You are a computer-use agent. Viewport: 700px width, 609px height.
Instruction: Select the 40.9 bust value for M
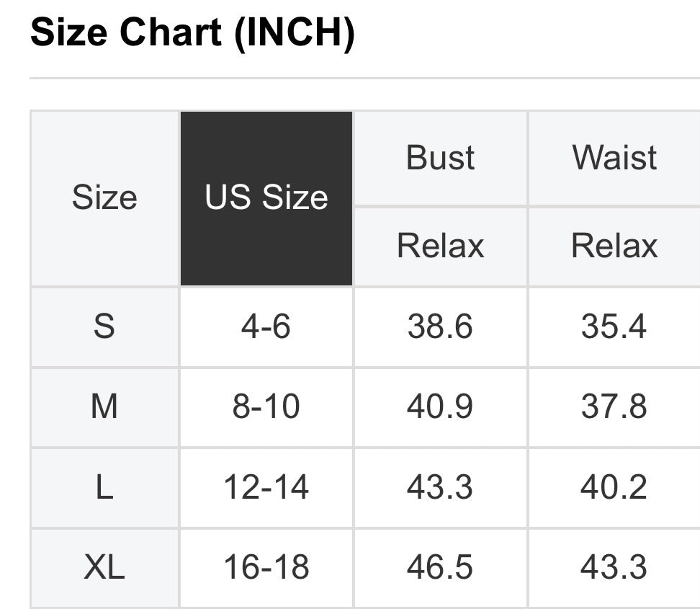pyautogui.click(x=440, y=407)
